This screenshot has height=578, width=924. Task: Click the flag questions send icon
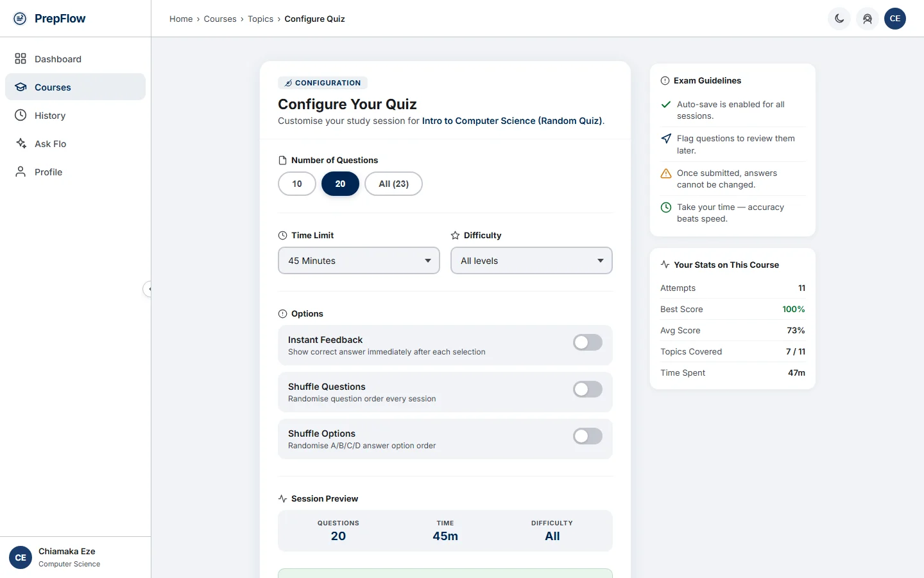pyautogui.click(x=666, y=139)
